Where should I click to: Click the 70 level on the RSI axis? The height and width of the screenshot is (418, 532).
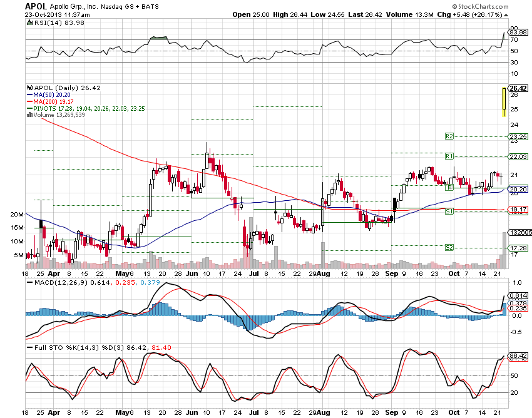[514, 39]
